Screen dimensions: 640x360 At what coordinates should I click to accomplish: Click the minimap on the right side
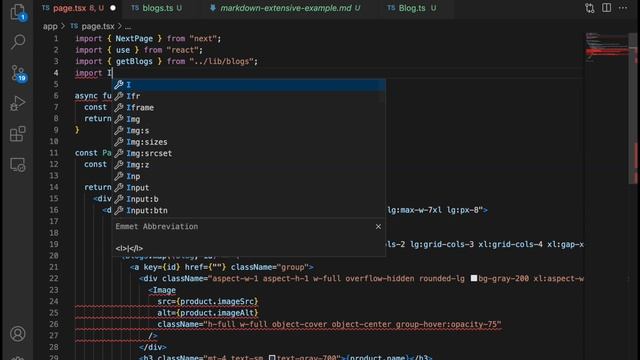pos(606,47)
